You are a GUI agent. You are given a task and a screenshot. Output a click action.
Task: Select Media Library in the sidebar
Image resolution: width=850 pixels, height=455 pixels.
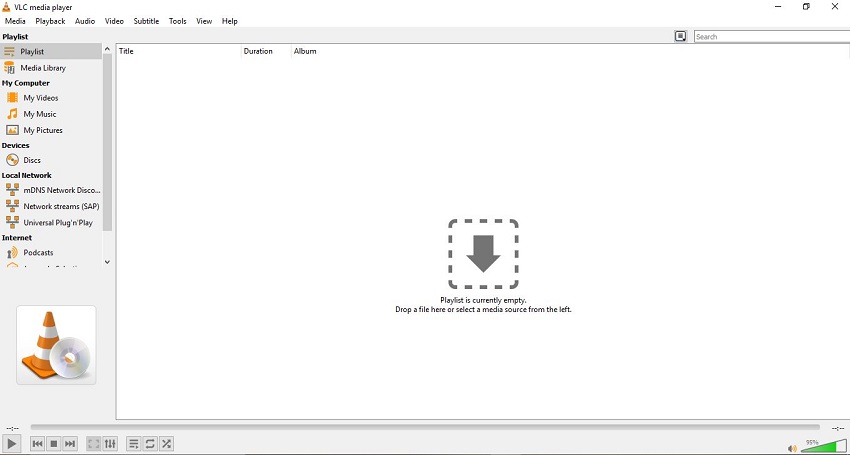(x=51, y=68)
